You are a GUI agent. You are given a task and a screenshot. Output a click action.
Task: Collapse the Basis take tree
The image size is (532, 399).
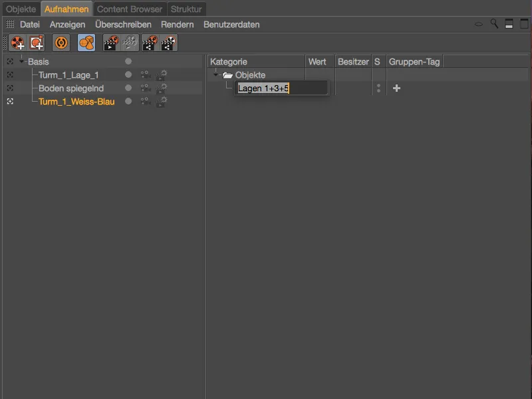tap(22, 61)
